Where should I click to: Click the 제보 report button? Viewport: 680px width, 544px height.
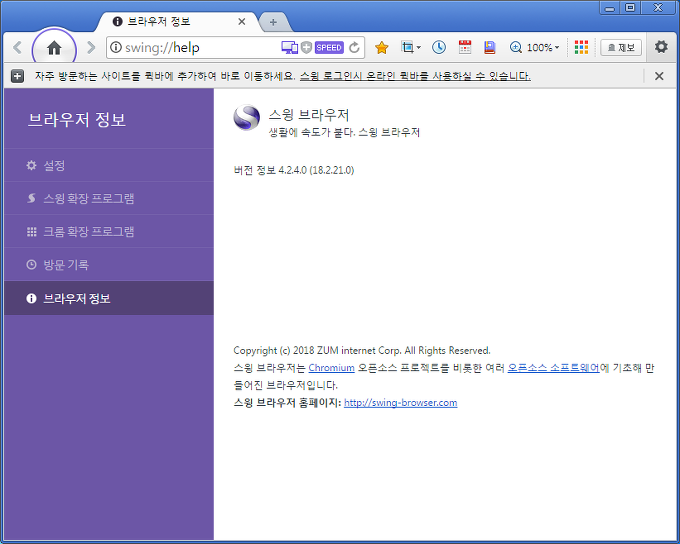(621, 47)
